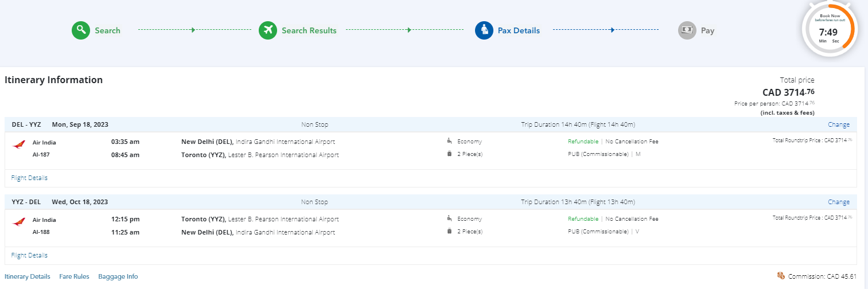The width and height of the screenshot is (868, 289).
Task: Expand Flight Details for the YYZ-DEL flight
Action: tap(29, 255)
